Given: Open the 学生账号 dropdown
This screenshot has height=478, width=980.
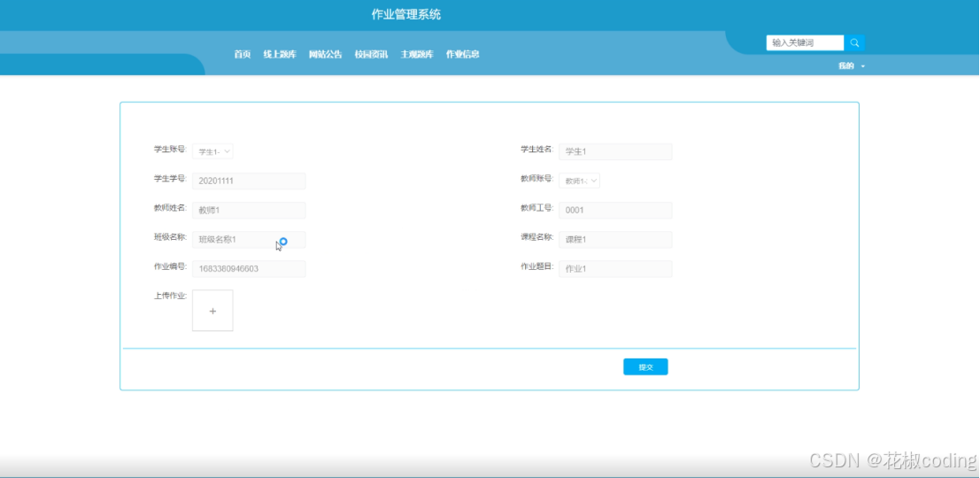Looking at the screenshot, I should click(212, 152).
